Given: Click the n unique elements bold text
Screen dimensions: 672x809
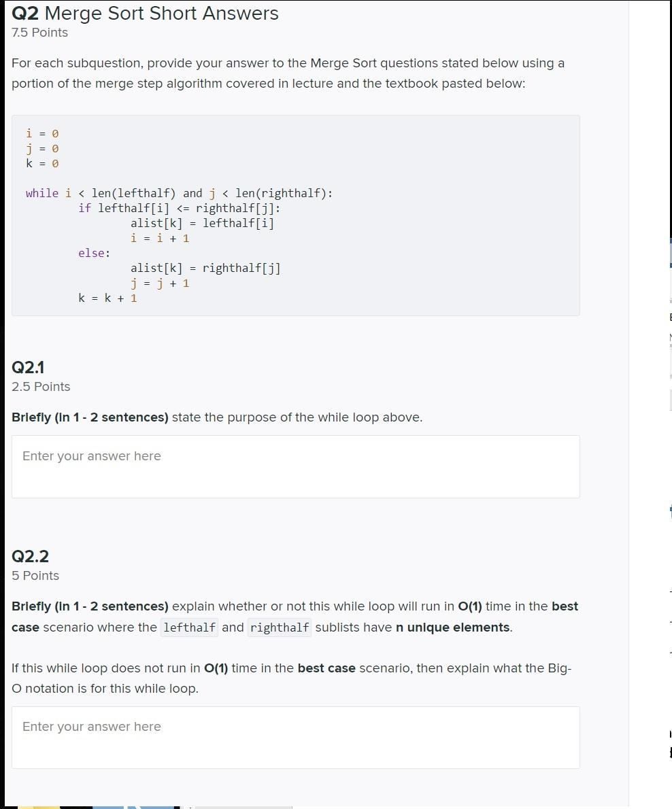Looking at the screenshot, I should 452,627.
